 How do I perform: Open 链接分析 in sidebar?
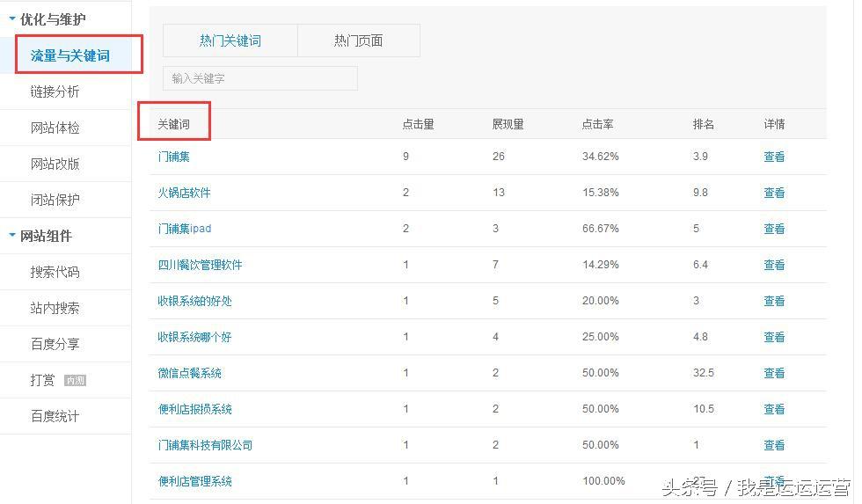tap(55, 91)
